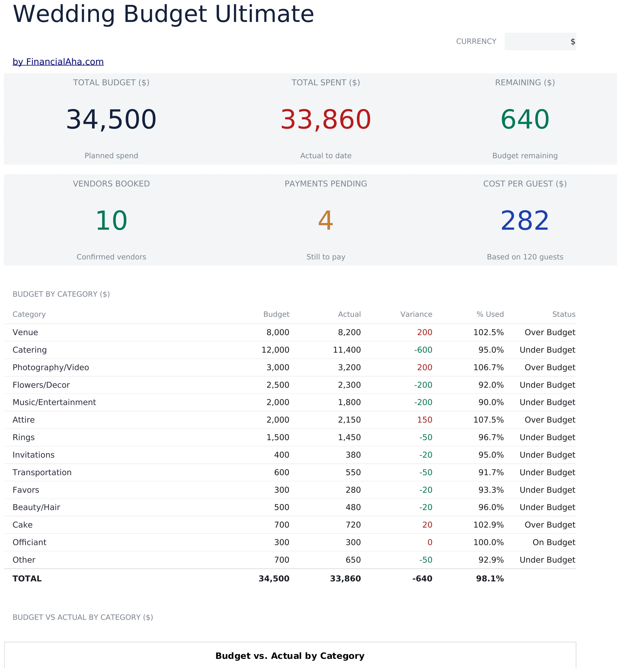Select the total variance cell -640

pos(422,579)
